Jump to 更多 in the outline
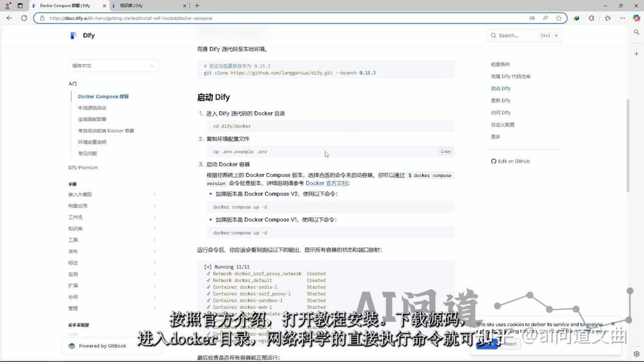644x362 pixels. (496, 137)
